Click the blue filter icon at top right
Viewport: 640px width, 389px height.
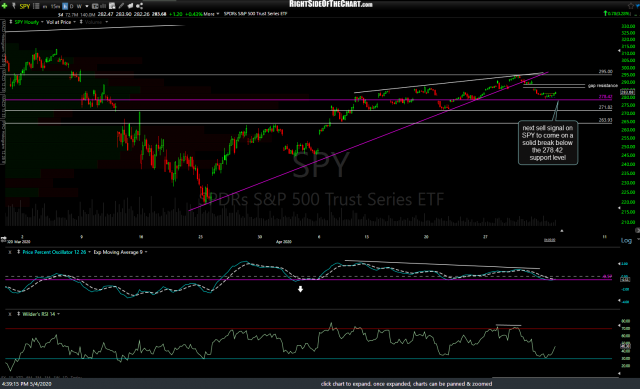point(638,6)
